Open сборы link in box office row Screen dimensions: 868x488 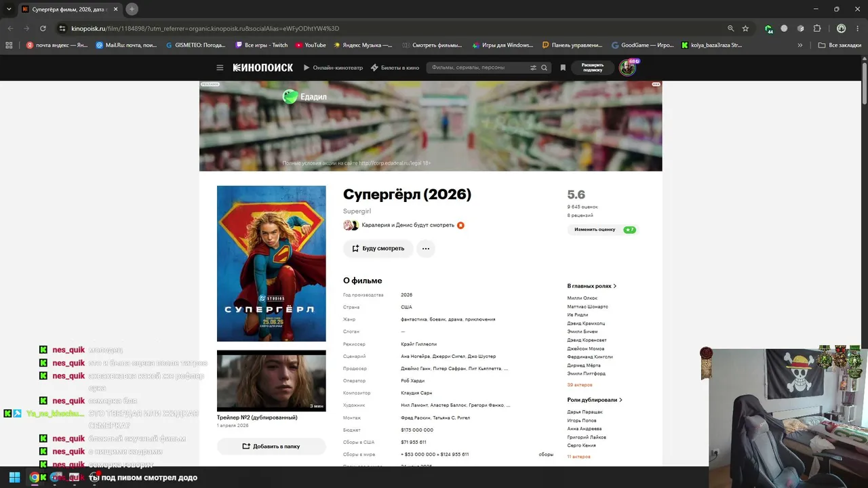coord(546,454)
